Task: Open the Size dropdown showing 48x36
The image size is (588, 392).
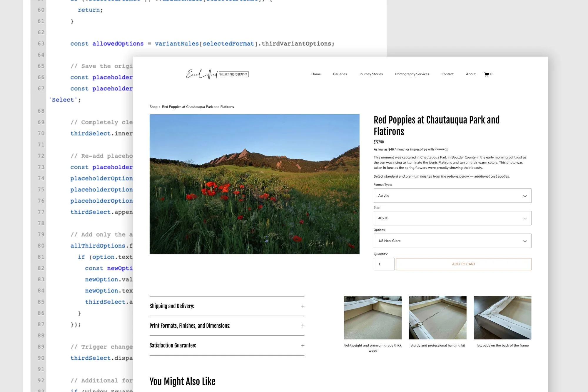Action: tap(452, 218)
